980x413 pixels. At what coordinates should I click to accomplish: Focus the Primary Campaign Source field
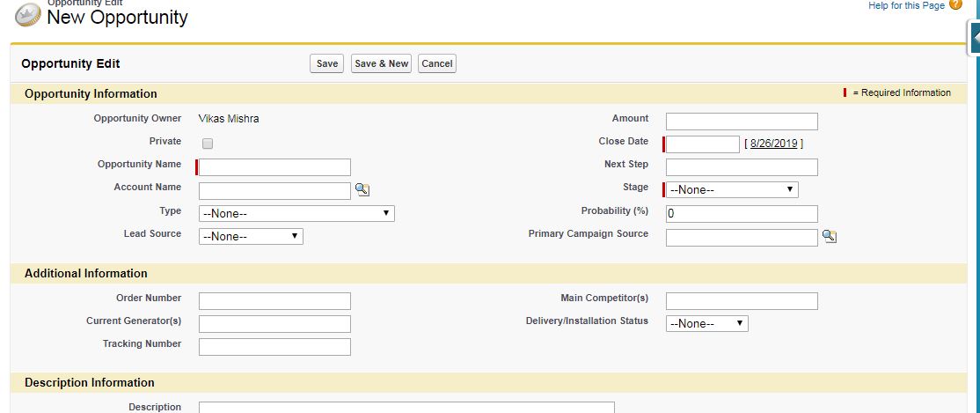pos(742,238)
